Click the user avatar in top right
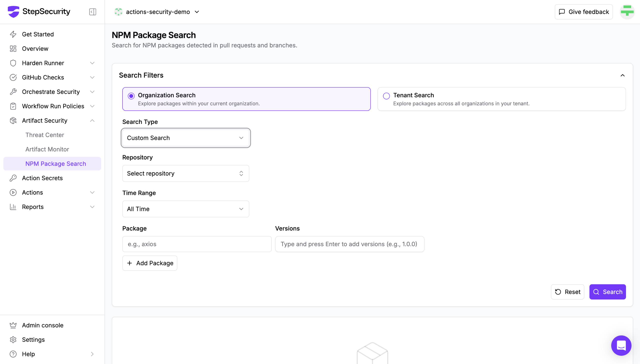This screenshot has height=364, width=640. point(627,12)
